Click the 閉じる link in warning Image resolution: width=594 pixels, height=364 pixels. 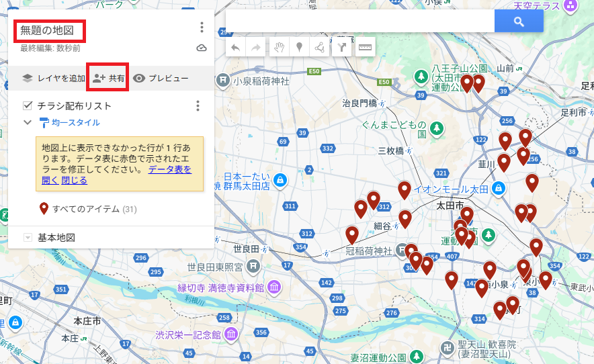(74, 181)
